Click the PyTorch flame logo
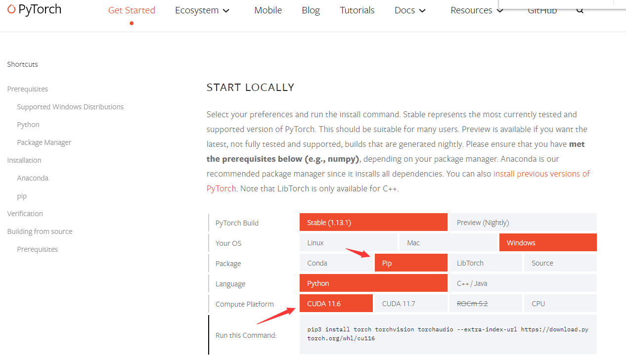 11,9
